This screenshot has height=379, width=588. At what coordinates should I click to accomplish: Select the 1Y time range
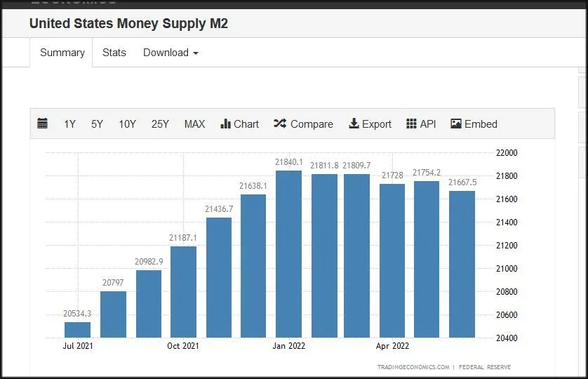[x=69, y=124]
